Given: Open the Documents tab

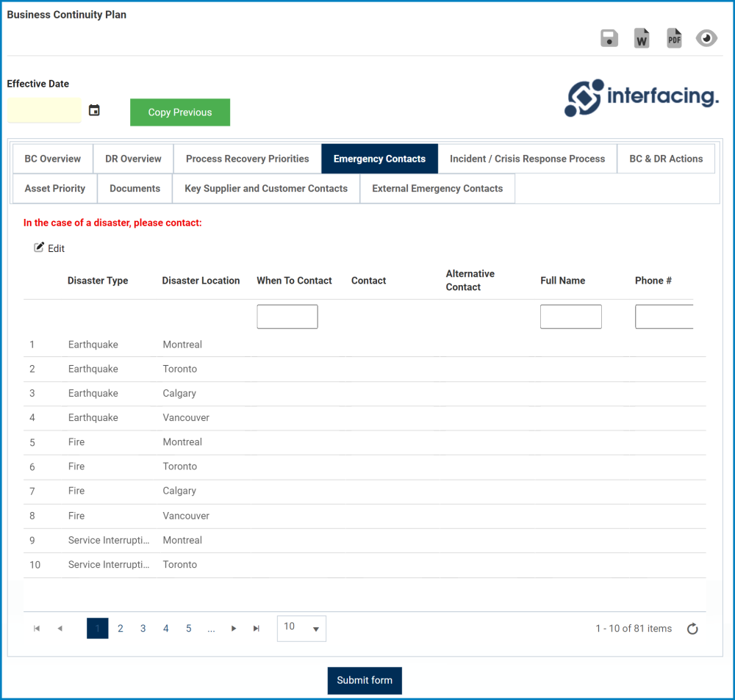Looking at the screenshot, I should pos(135,188).
